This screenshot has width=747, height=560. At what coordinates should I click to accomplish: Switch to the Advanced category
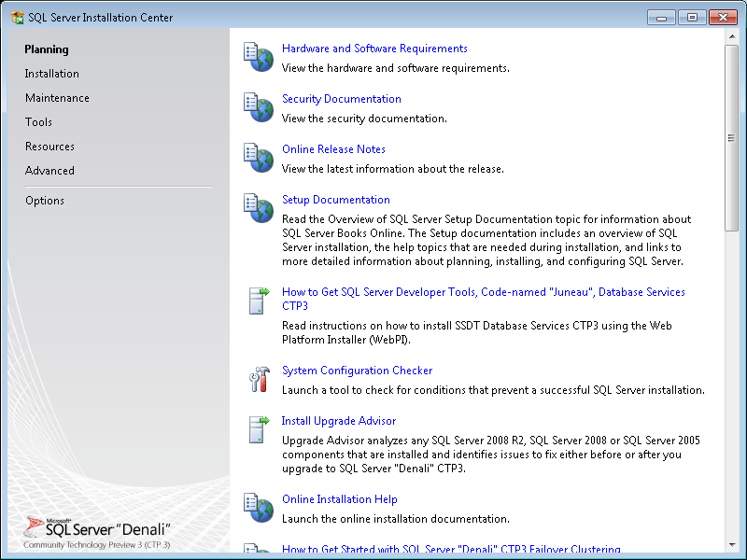tap(49, 171)
